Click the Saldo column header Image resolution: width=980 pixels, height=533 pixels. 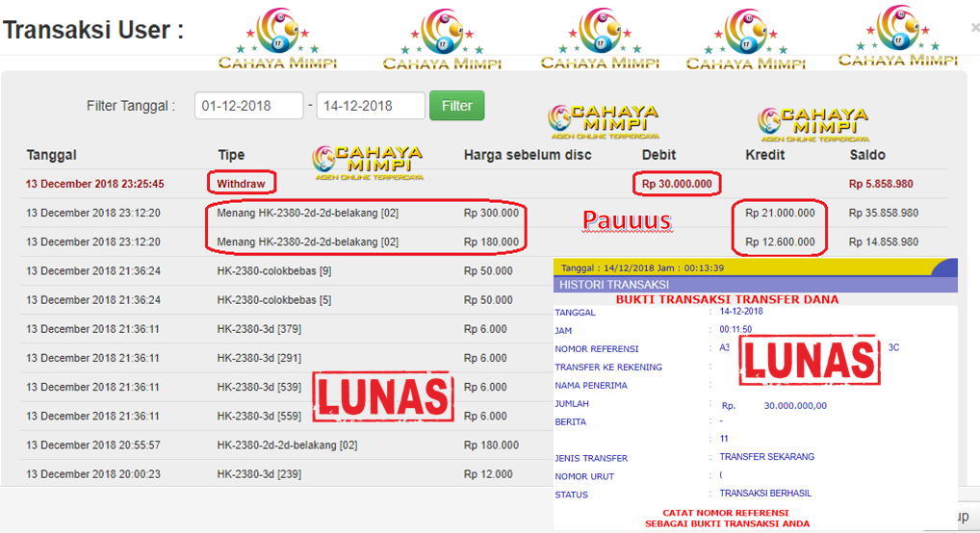pyautogui.click(x=866, y=155)
